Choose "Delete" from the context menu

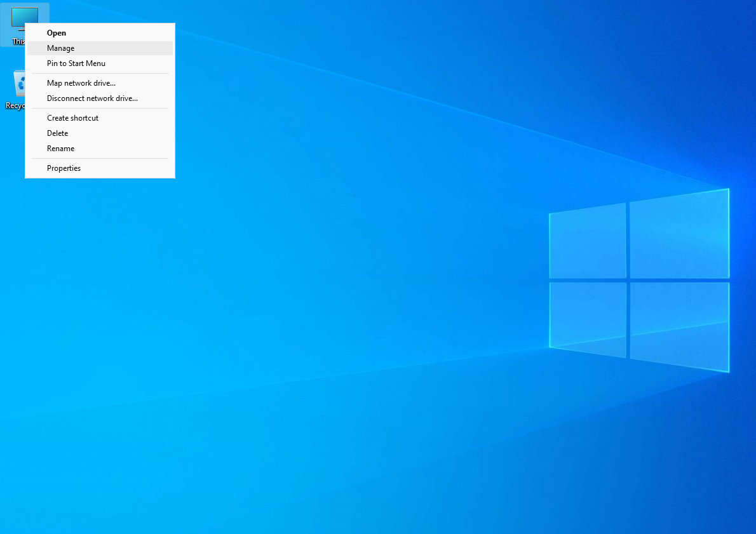click(x=57, y=133)
